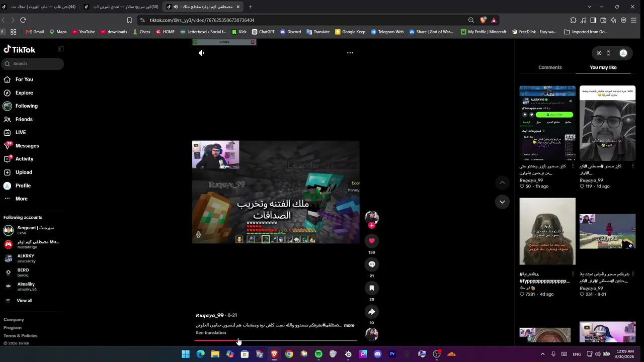Collapse the TikTok sidebar panel
The height and width of the screenshot is (362, 644).
coord(61,49)
